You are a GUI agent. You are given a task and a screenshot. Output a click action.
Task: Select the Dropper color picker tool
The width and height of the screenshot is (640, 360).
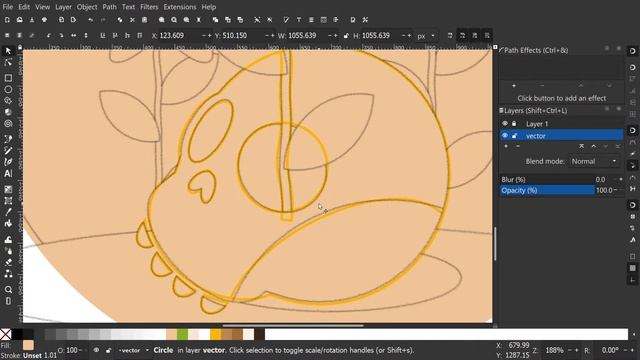tap(8, 212)
